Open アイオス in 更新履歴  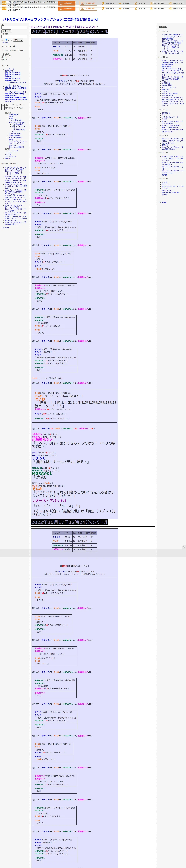165,81
